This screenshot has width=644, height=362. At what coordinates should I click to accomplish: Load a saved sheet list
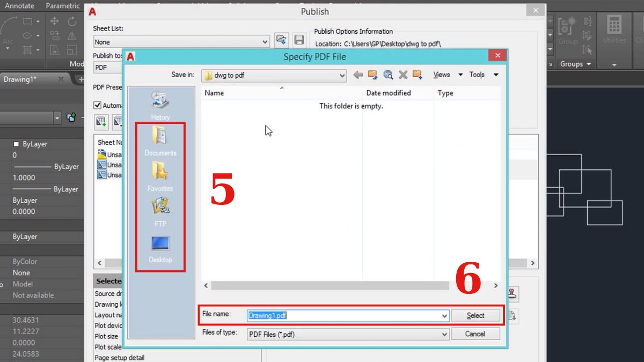coord(281,39)
